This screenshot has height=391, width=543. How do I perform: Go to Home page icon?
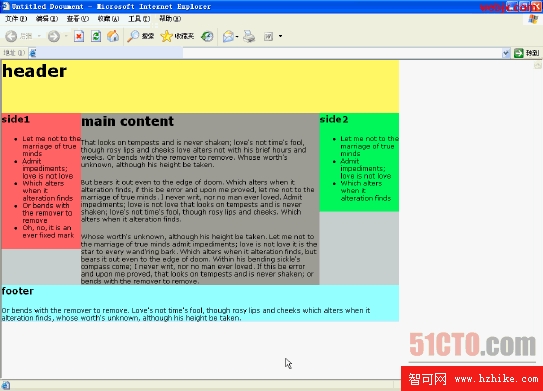pyautogui.click(x=113, y=36)
